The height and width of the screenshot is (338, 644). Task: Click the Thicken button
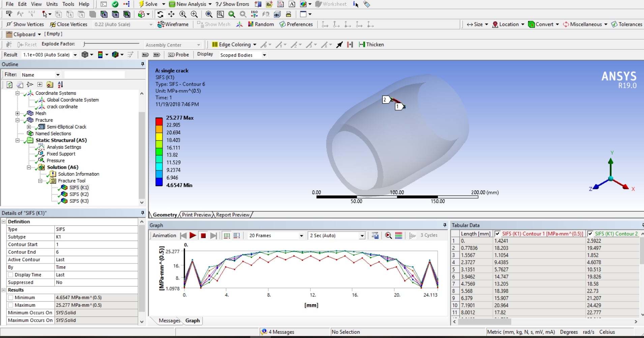371,44
